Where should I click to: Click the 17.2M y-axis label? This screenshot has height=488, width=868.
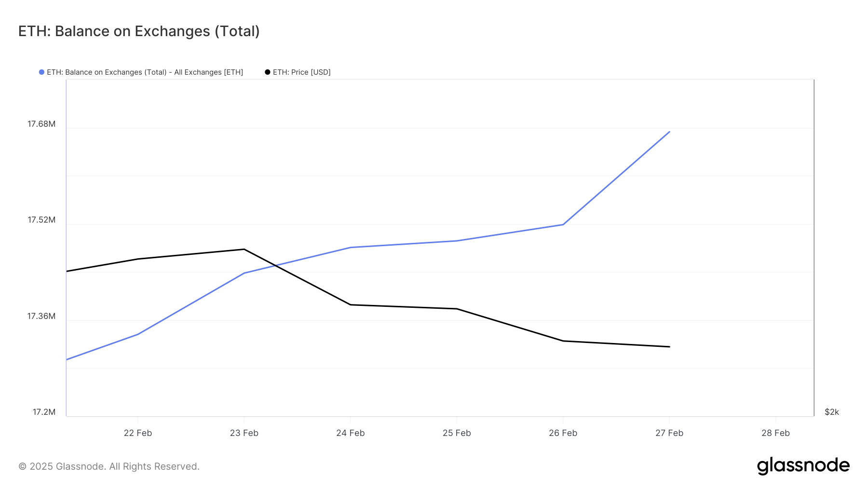tap(44, 412)
